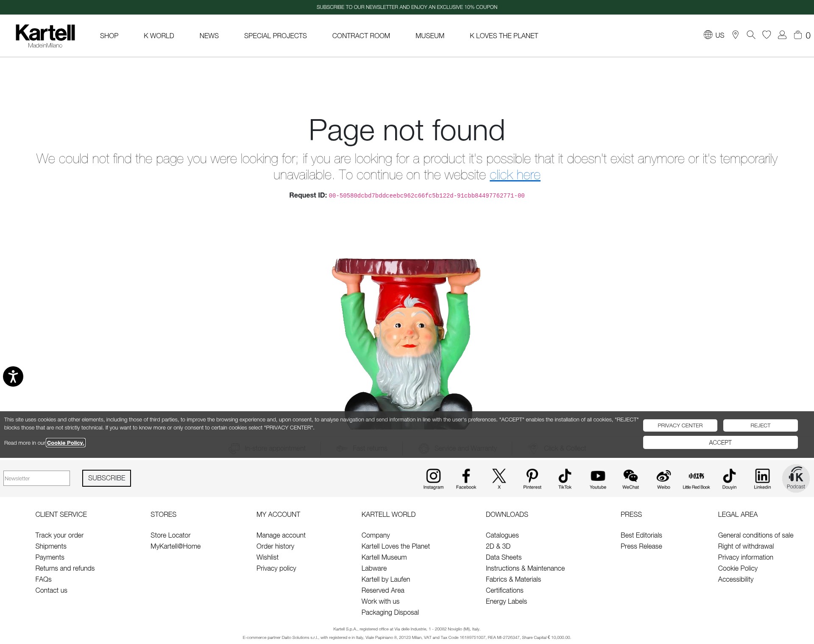
Task: Open the Weibo icon
Action: point(663,479)
